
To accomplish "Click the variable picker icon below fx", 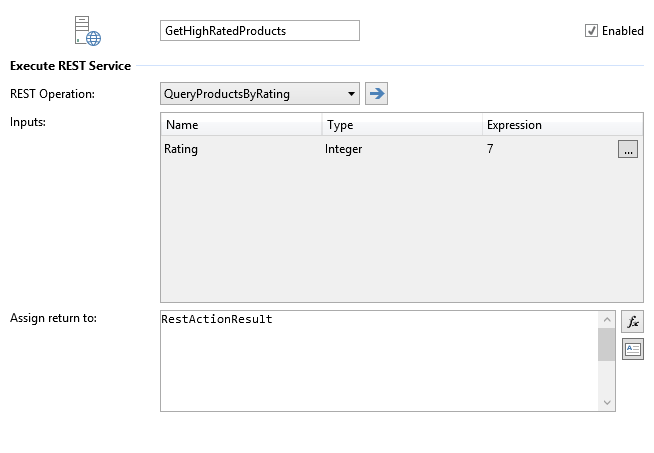I will pyautogui.click(x=632, y=349).
